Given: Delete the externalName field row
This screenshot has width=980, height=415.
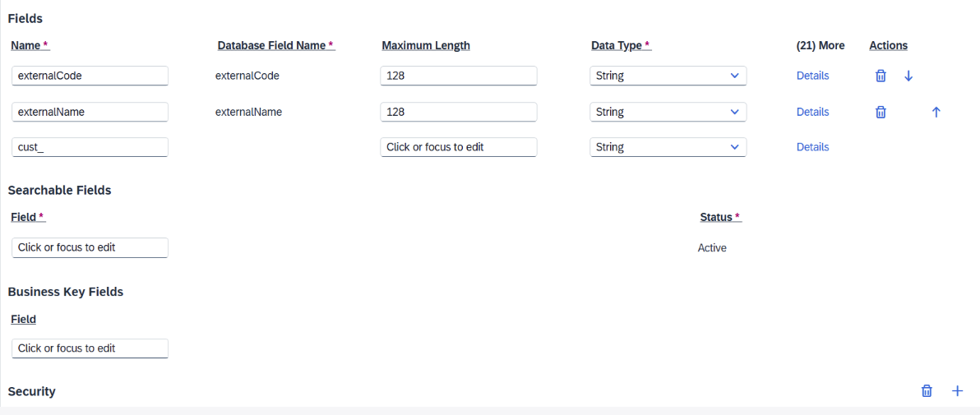Looking at the screenshot, I should [880, 112].
